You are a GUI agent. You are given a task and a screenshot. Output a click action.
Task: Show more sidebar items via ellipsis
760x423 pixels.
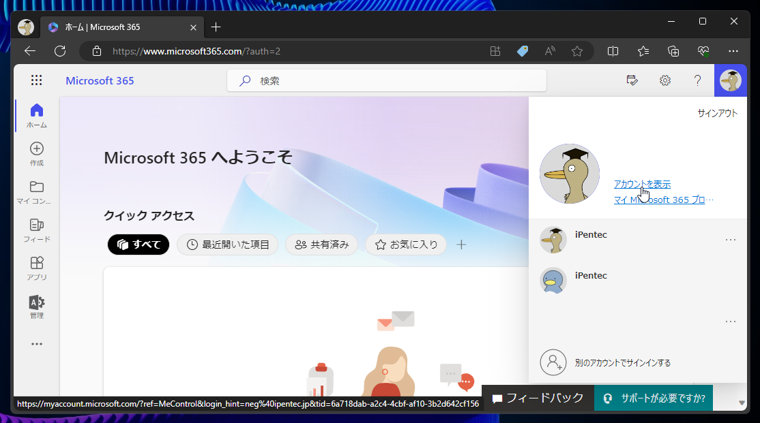tap(37, 344)
